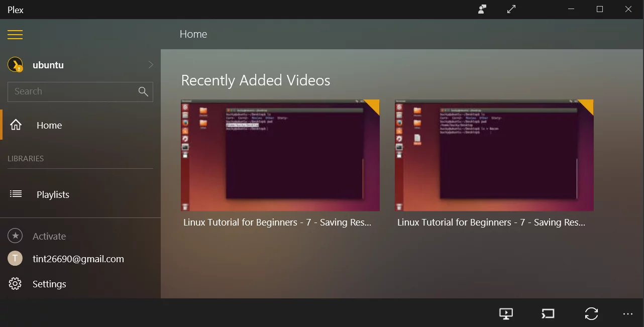
Task: Click the second Linux Tutorial video title
Action: tap(491, 223)
